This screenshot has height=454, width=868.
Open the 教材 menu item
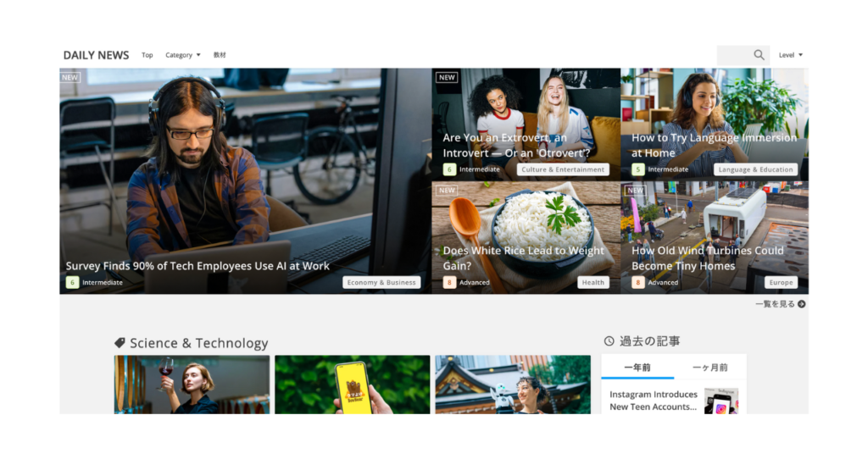(x=220, y=55)
